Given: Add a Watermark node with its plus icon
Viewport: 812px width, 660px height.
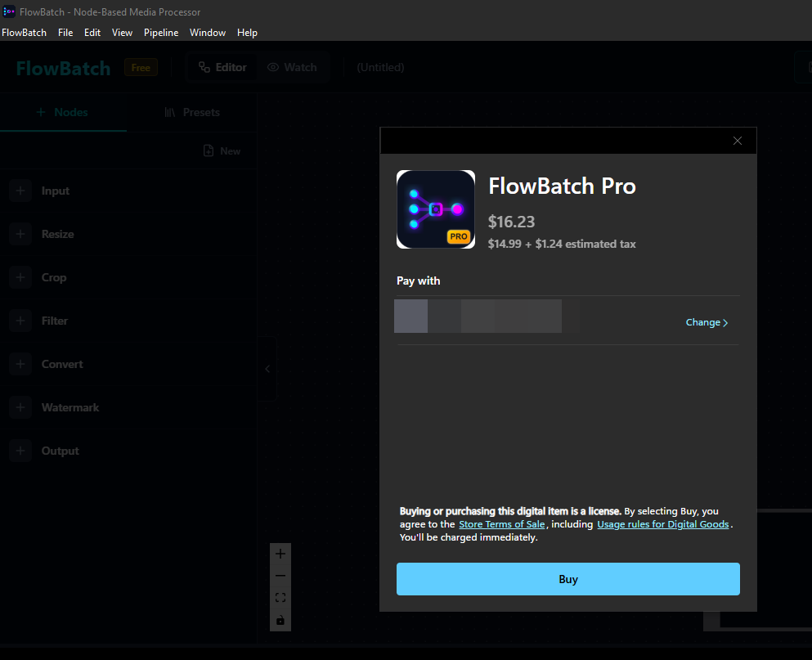Looking at the screenshot, I should pyautogui.click(x=20, y=407).
